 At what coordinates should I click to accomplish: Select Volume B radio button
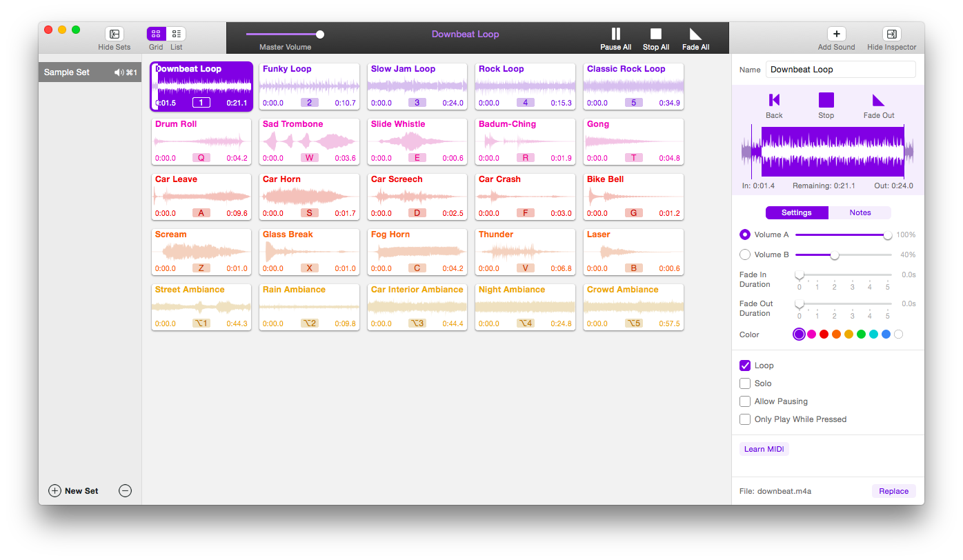[x=745, y=254]
